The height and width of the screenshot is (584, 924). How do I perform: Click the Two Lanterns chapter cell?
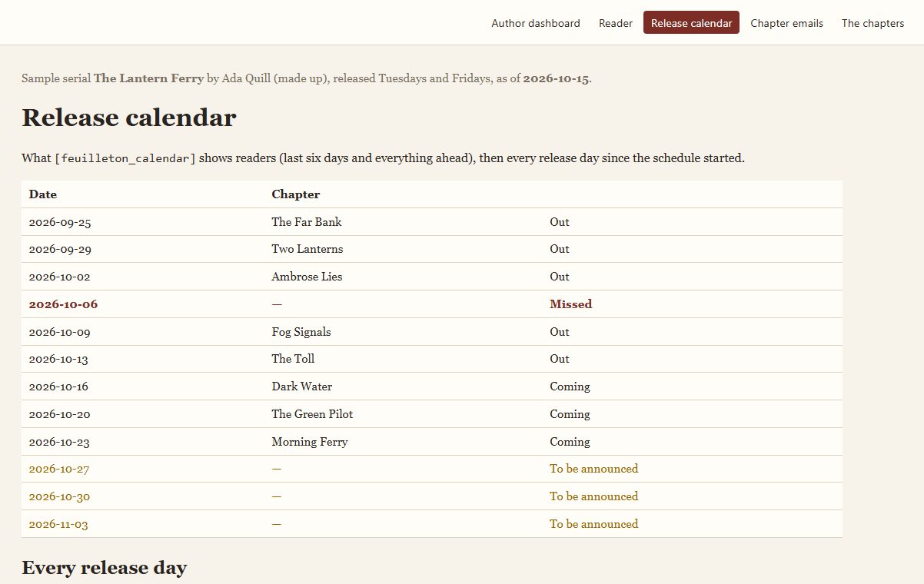[x=307, y=249]
